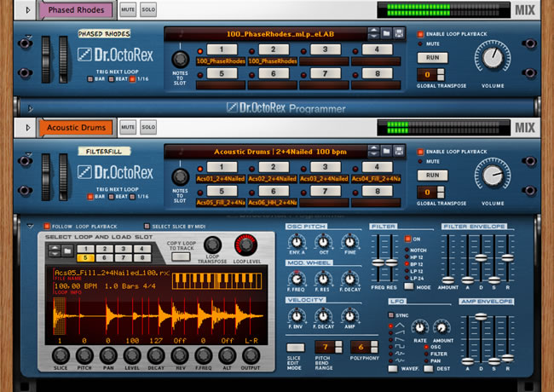
Task: Adjust Velocity F. ENV knob
Action: point(297,316)
